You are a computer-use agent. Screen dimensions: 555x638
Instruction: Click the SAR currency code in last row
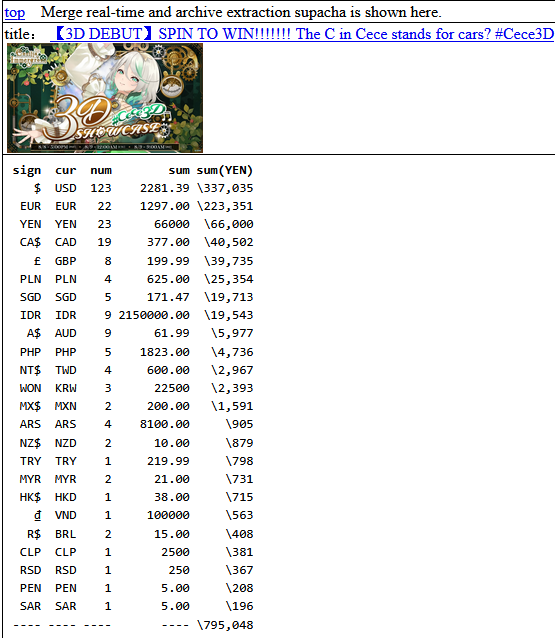coord(66,606)
